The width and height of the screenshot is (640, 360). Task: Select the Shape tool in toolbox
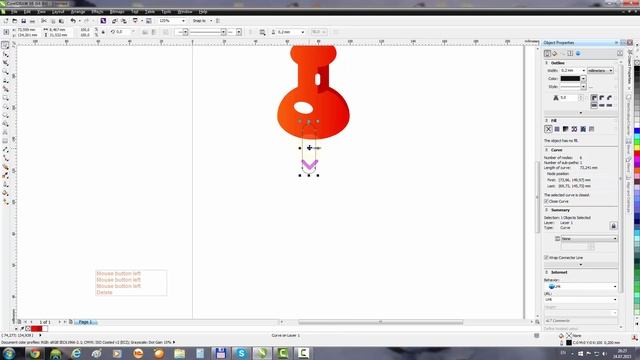(6, 54)
